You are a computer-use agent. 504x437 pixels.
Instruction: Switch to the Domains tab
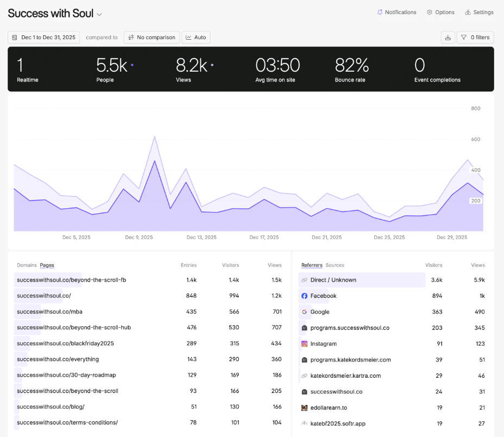[26, 265]
